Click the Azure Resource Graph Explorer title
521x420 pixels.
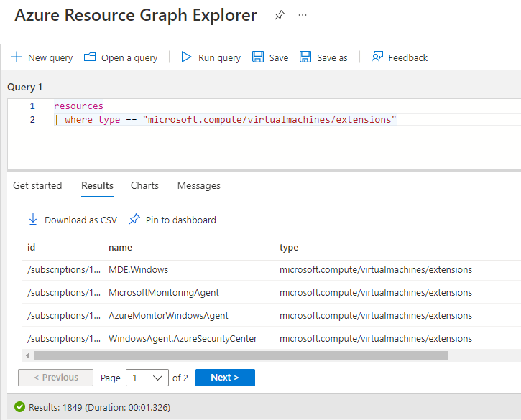pyautogui.click(x=136, y=15)
